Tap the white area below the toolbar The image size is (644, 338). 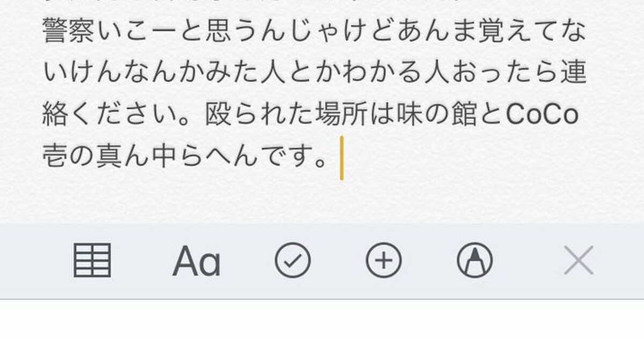click(x=322, y=319)
